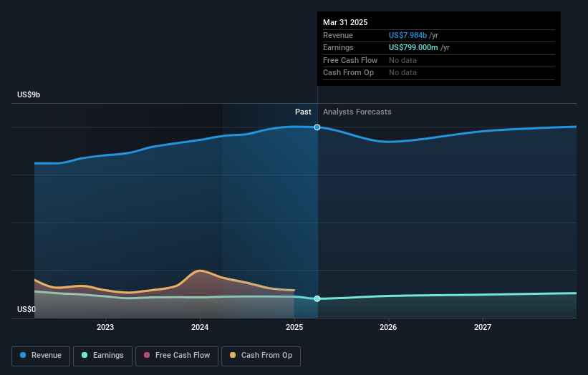This screenshot has height=375, width=588.
Task: Toggle the Cash From Op legend button
Action: tap(261, 356)
